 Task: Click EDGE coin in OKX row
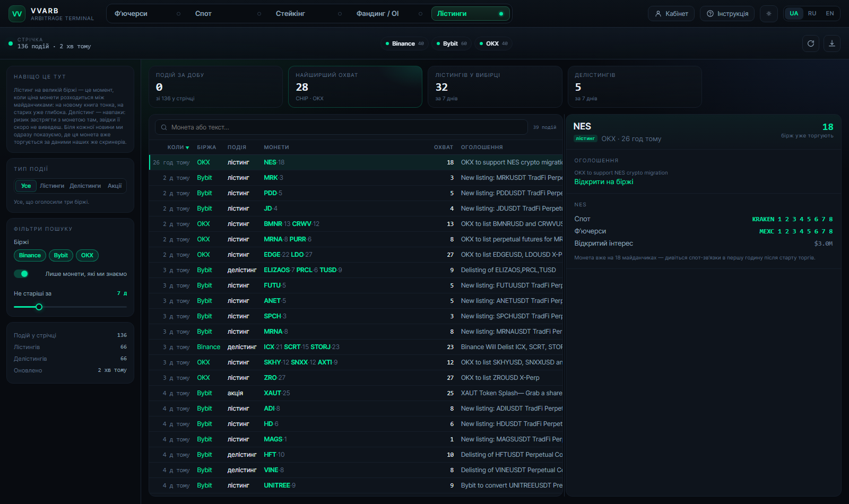click(x=272, y=255)
